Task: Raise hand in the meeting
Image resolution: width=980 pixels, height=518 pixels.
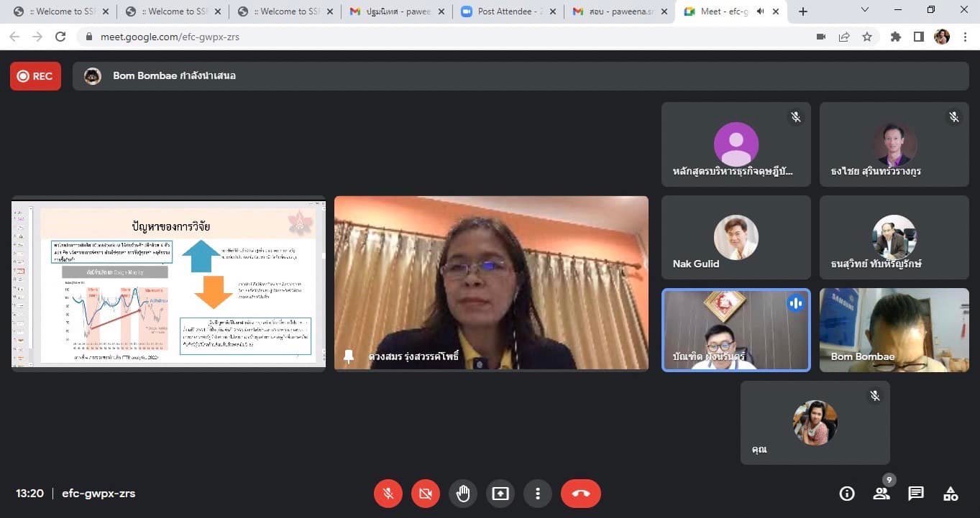Action: 463,494
